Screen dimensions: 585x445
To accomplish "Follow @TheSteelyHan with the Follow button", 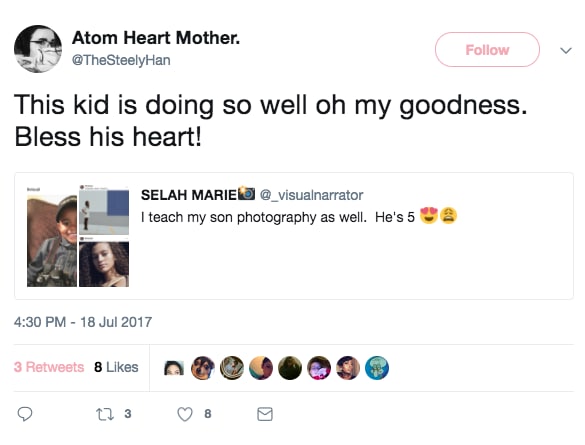I will pyautogui.click(x=487, y=50).
